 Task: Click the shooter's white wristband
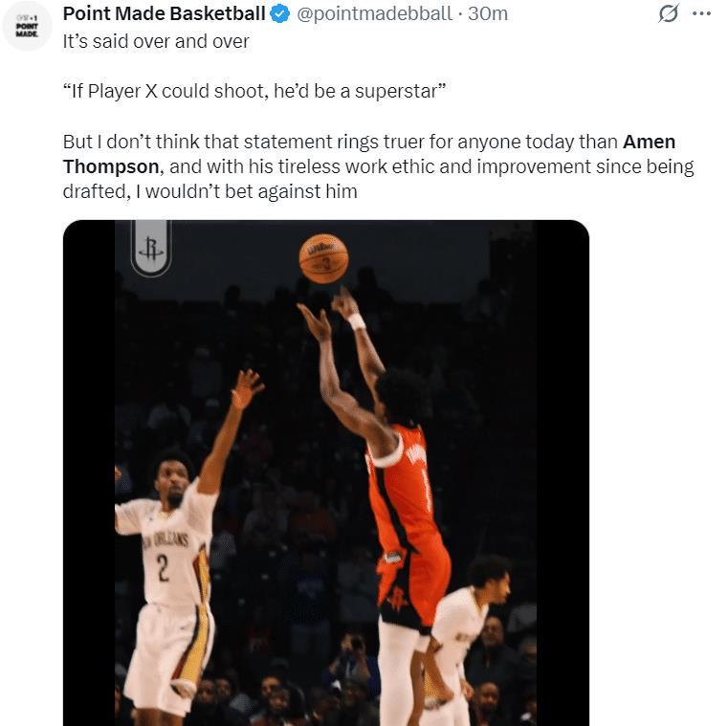[x=356, y=320]
